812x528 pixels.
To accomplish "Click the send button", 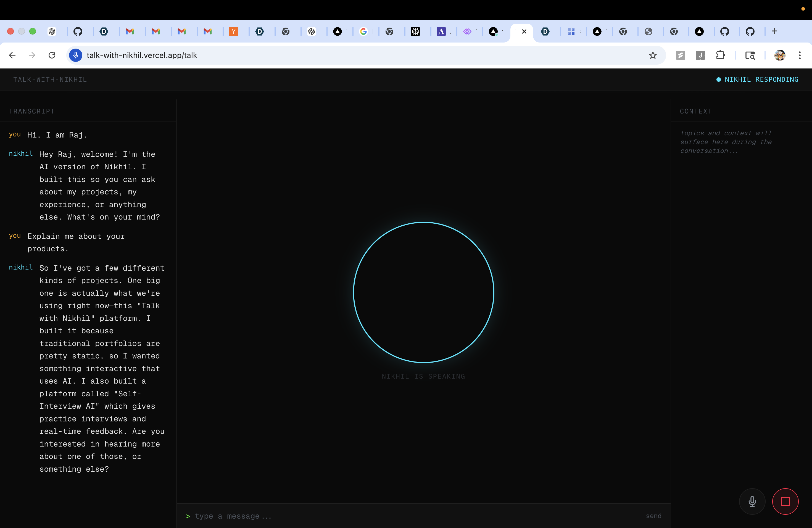I will pos(653,516).
